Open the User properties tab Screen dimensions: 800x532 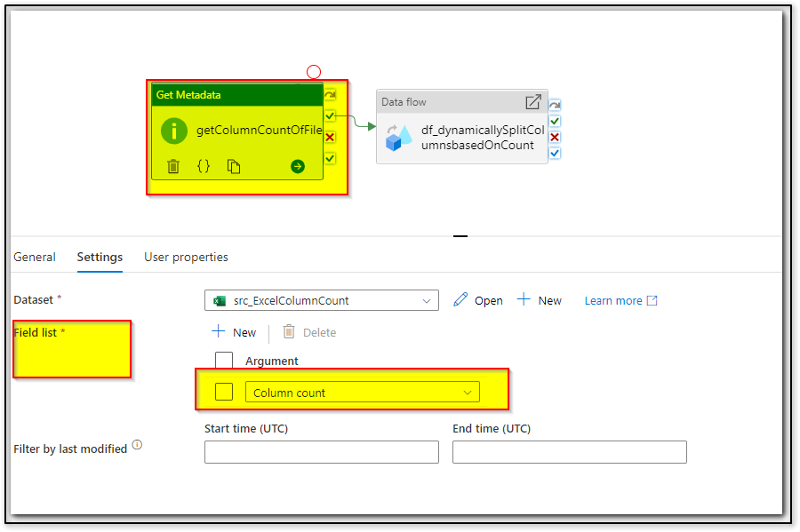coord(186,258)
